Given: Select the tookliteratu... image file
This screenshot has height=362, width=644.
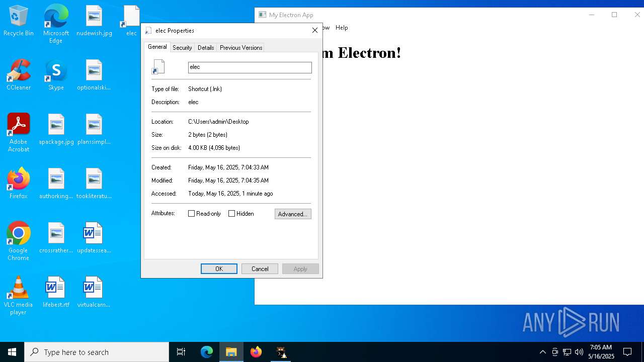Looking at the screenshot, I should 94,184.
